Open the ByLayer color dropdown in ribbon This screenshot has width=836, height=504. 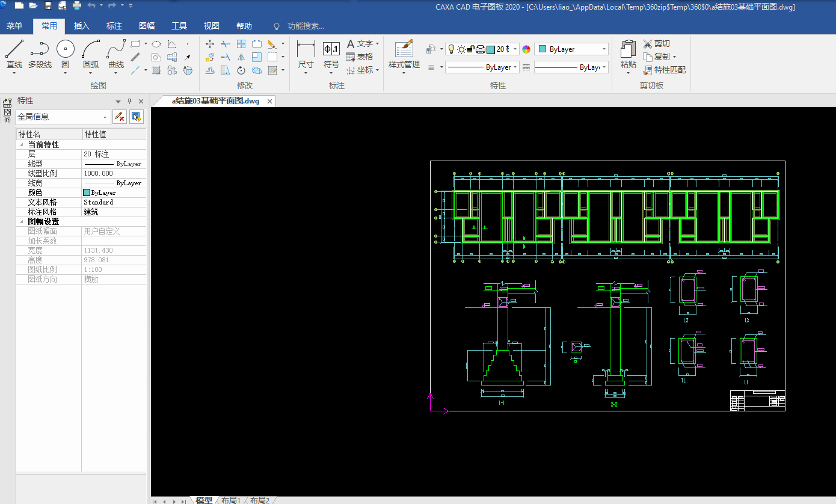(x=603, y=49)
